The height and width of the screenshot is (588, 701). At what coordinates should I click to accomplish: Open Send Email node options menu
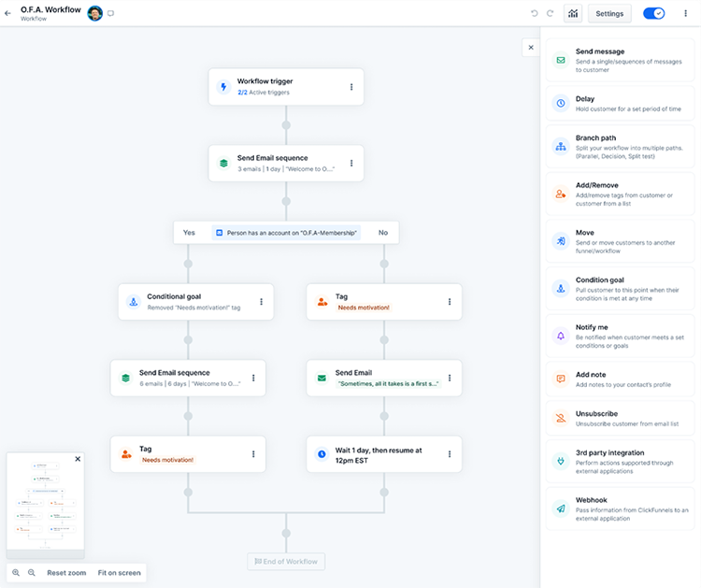450,378
